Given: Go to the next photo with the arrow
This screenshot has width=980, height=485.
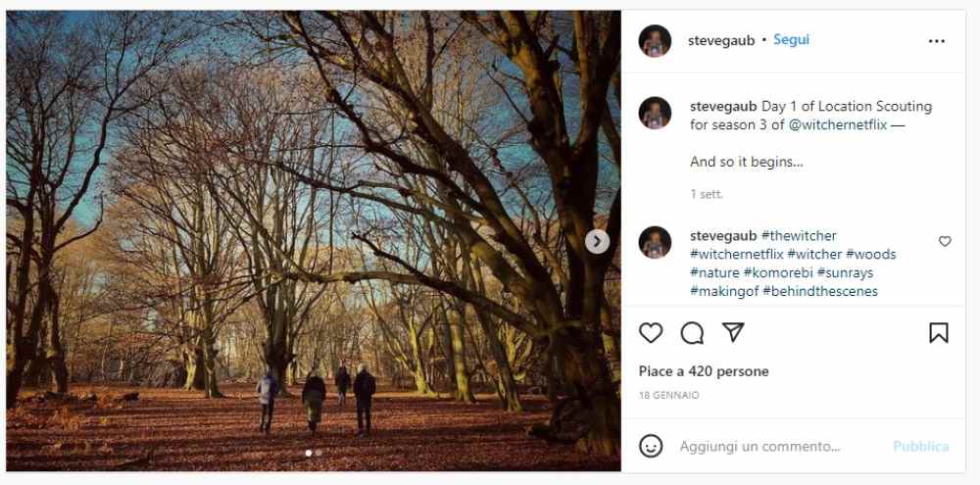Looking at the screenshot, I should pyautogui.click(x=597, y=241).
